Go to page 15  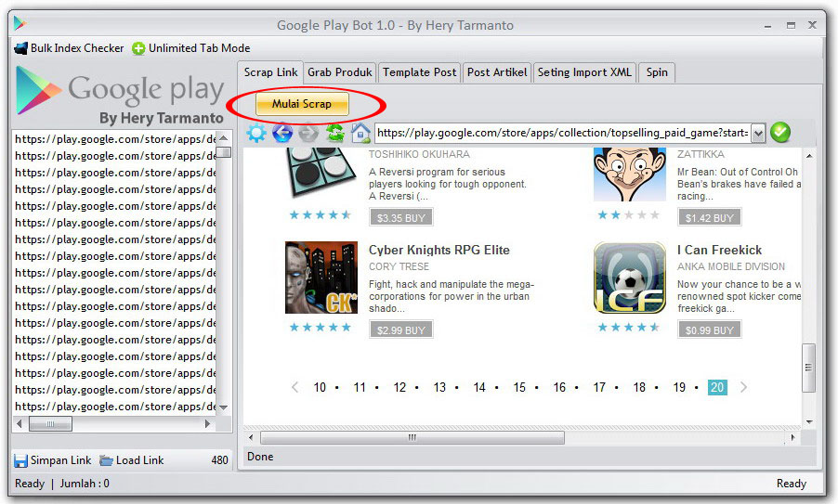coord(519,388)
